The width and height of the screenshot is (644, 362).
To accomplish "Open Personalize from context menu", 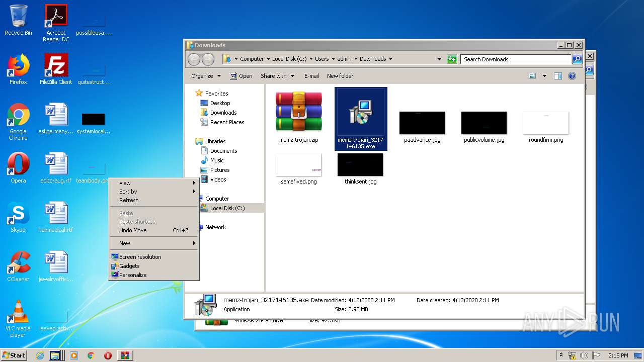I will [x=154, y=275].
